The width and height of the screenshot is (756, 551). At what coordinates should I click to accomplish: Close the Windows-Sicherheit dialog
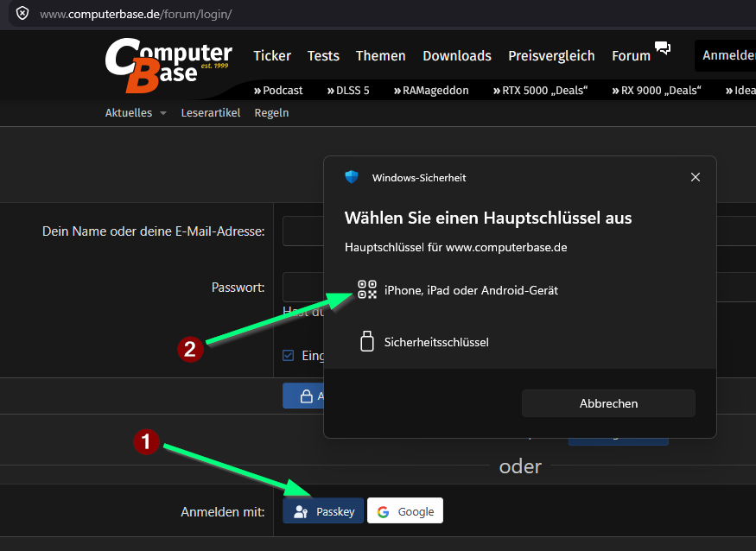[696, 177]
